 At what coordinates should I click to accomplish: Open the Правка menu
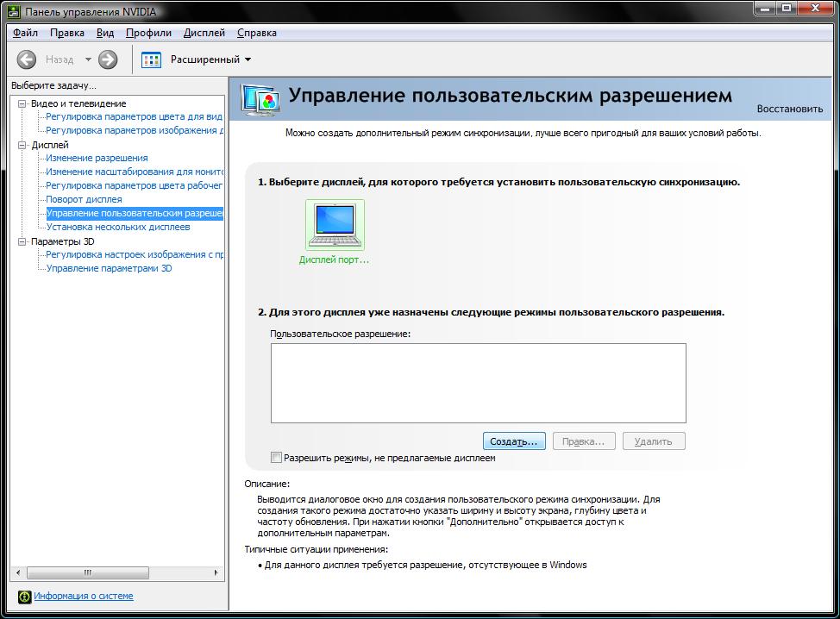click(67, 33)
